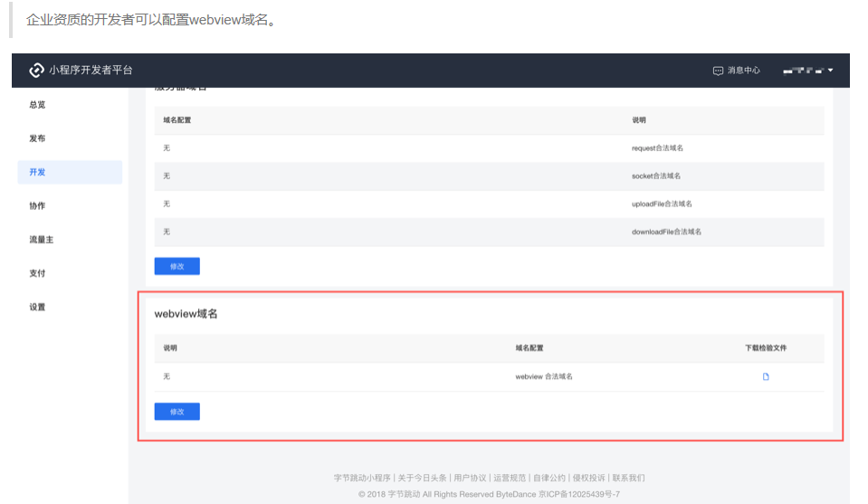Select the downloadFile合法域名 row text

666,232
